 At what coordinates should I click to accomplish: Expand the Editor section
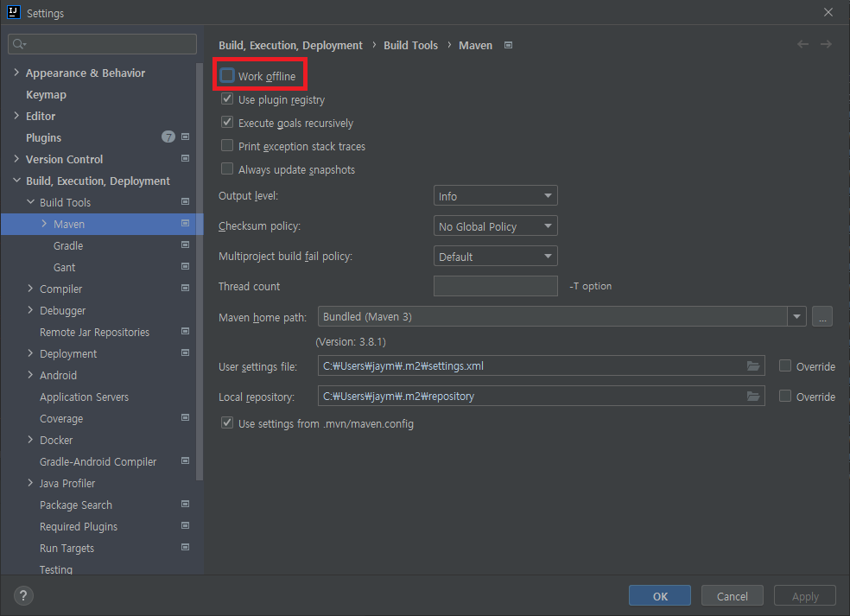coord(16,116)
